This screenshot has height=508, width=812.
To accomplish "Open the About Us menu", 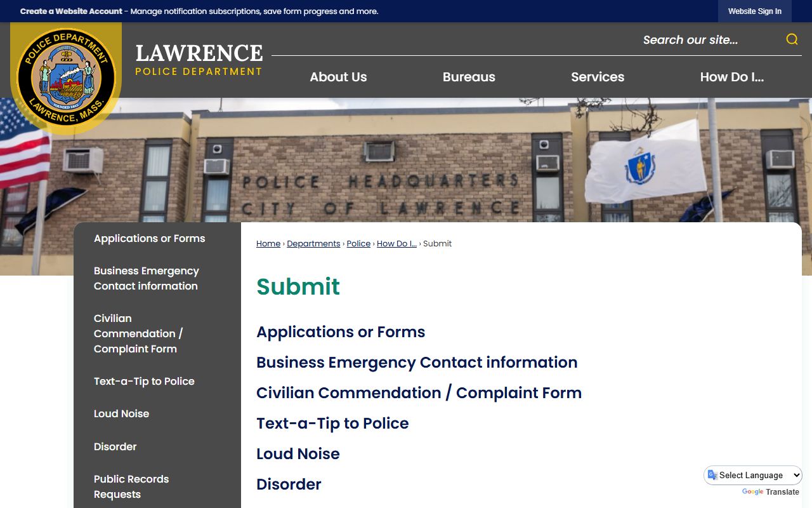I will (338, 77).
